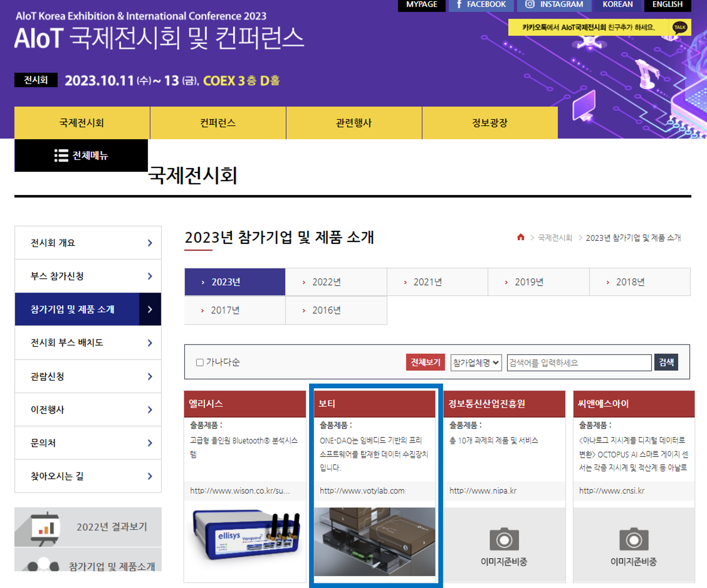The height and width of the screenshot is (588, 707).
Task: Click the camera placeholder icon under 씨앤에스아이
Action: point(634,539)
